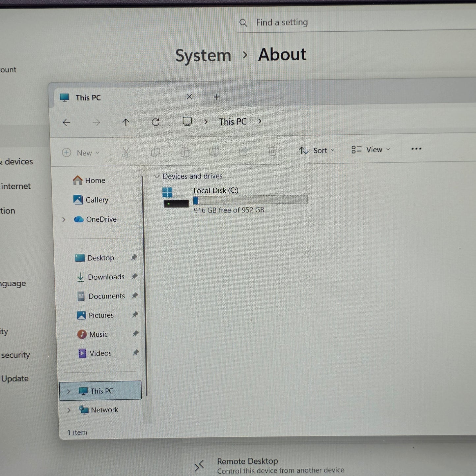This screenshot has height=476, width=476.
Task: Click the 'Local Disk (C:)' label
Action: [216, 190]
